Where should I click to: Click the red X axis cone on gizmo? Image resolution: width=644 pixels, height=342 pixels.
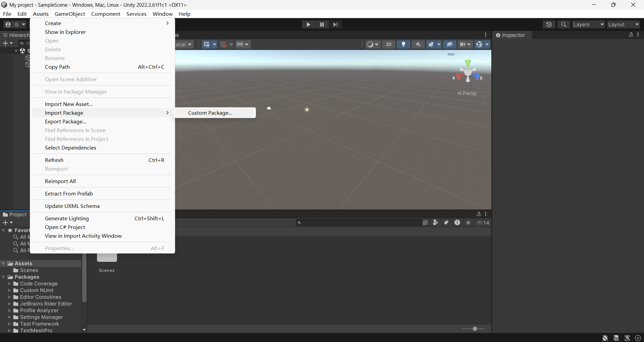click(x=459, y=77)
